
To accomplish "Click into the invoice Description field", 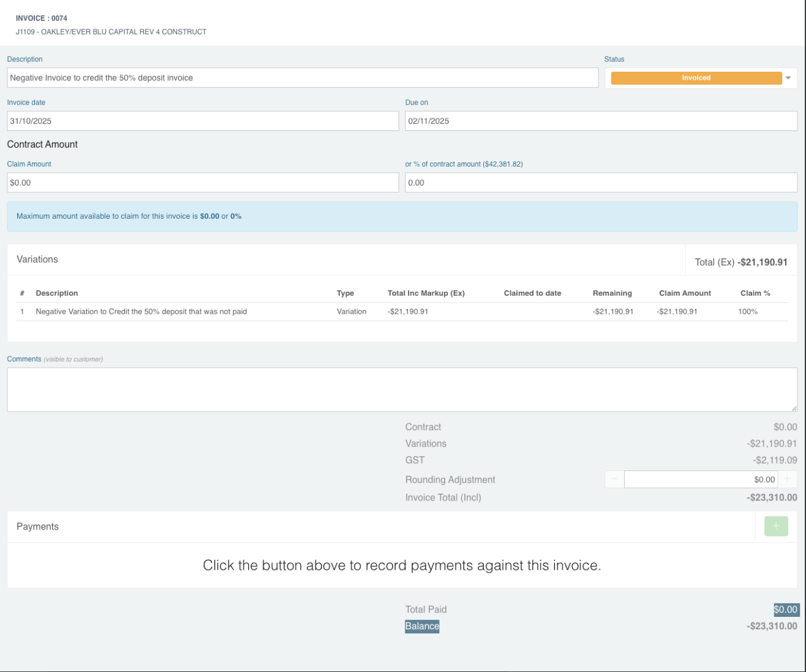I will [x=303, y=78].
